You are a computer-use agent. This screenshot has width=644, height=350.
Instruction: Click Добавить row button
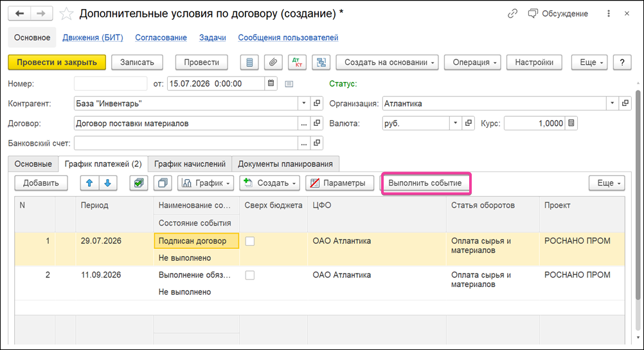(40, 183)
